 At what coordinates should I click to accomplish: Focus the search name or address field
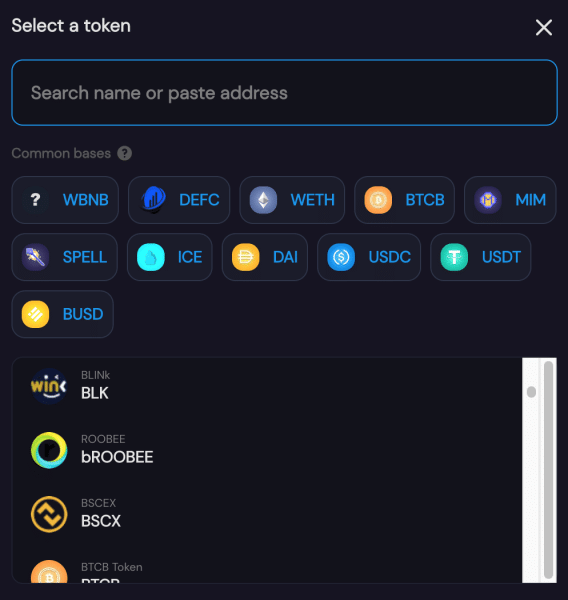click(x=284, y=93)
